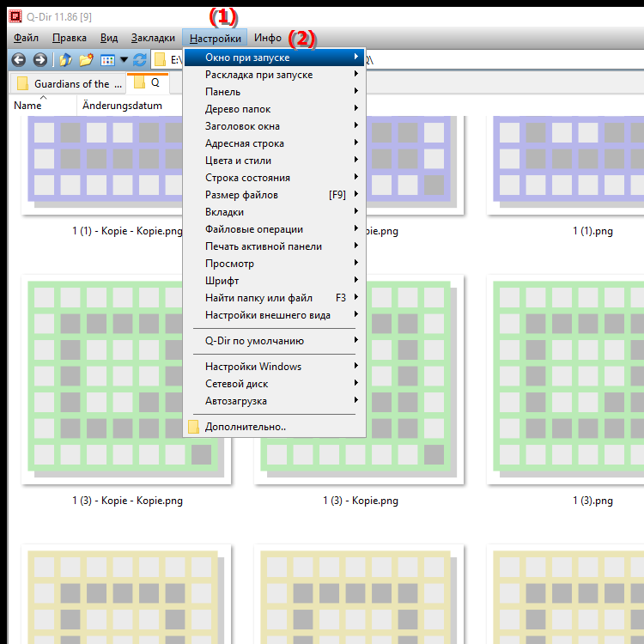Select thumbnail 1 (1) - Kopie - Kopie.png

coord(103,165)
